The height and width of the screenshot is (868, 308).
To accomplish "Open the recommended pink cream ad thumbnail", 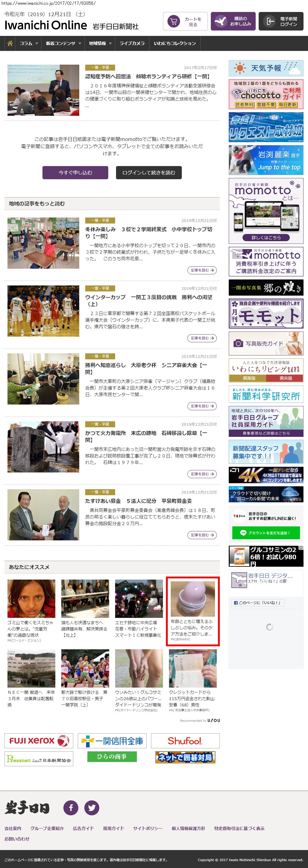I will pos(193,598).
